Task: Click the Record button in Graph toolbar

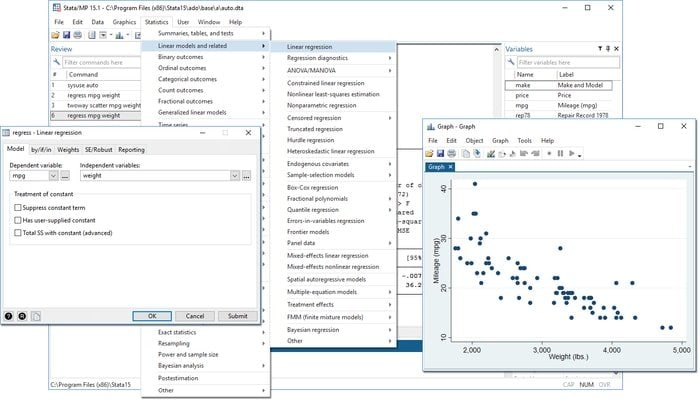Action: (549, 154)
